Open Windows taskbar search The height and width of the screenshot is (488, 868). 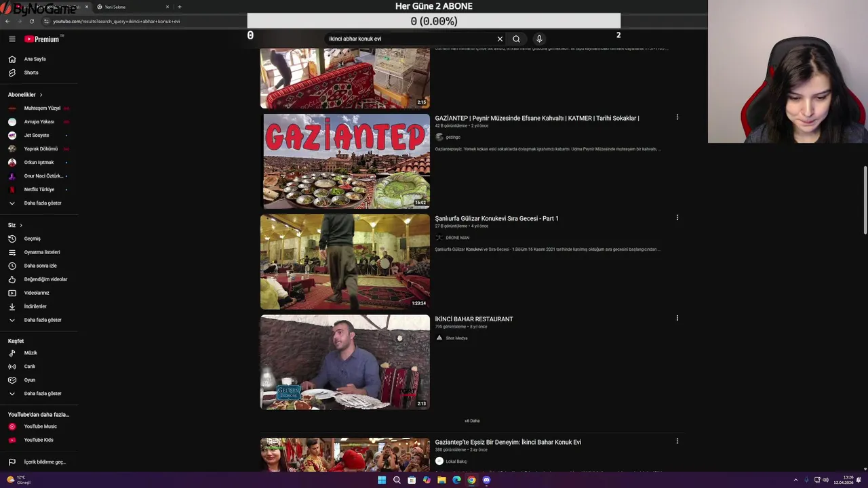point(397,480)
